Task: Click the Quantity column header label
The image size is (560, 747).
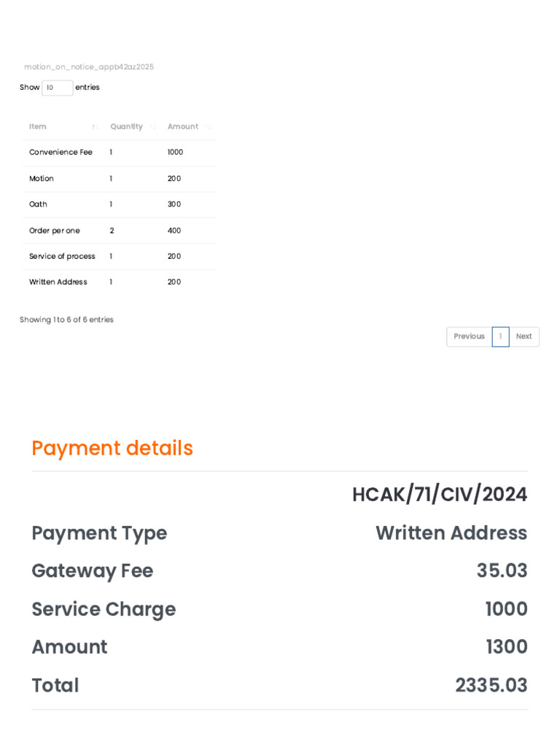Action: (x=126, y=126)
